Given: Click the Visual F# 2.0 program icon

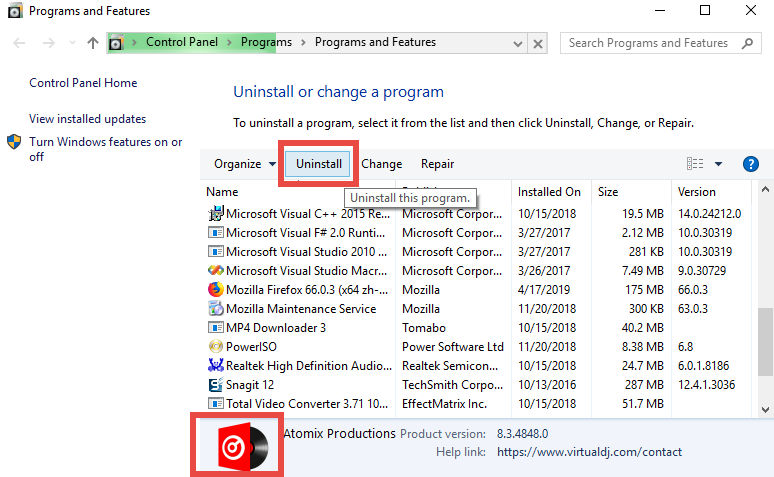Looking at the screenshot, I should tap(216, 233).
